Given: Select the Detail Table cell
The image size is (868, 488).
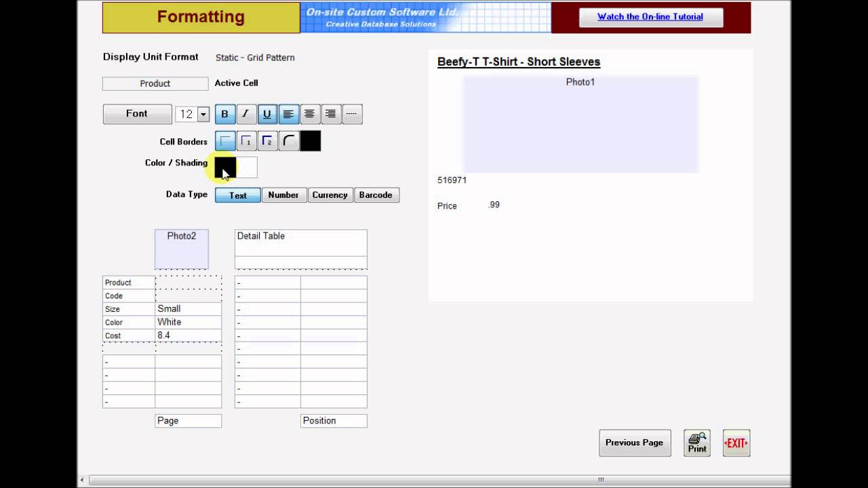Looking at the screenshot, I should 301,243.
